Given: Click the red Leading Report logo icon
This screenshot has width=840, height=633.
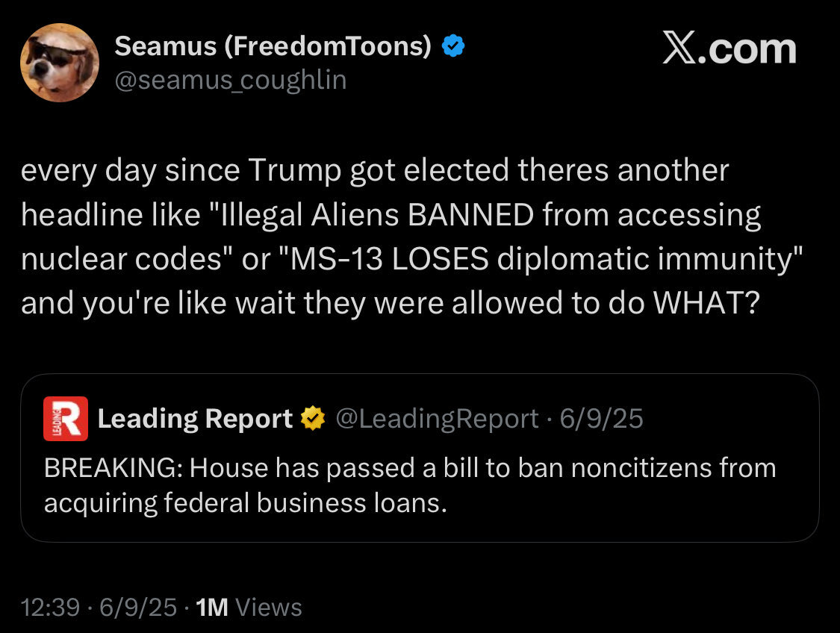Looking at the screenshot, I should [x=66, y=419].
